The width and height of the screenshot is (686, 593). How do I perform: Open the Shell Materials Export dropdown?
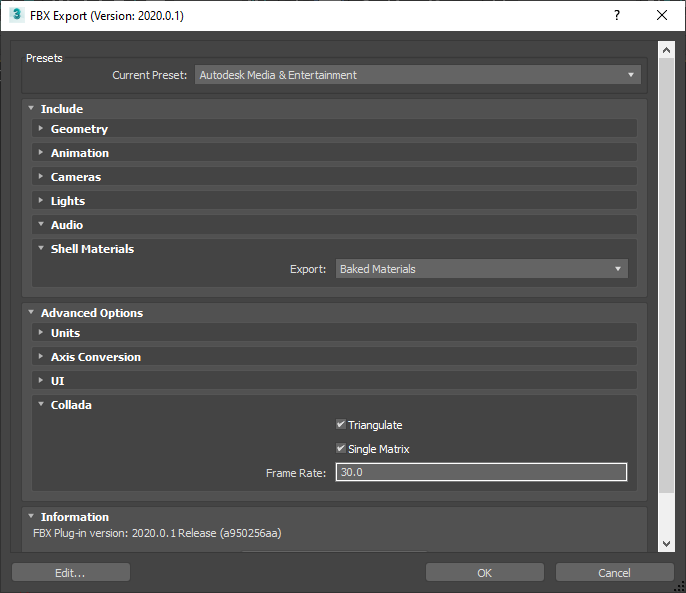pos(481,269)
